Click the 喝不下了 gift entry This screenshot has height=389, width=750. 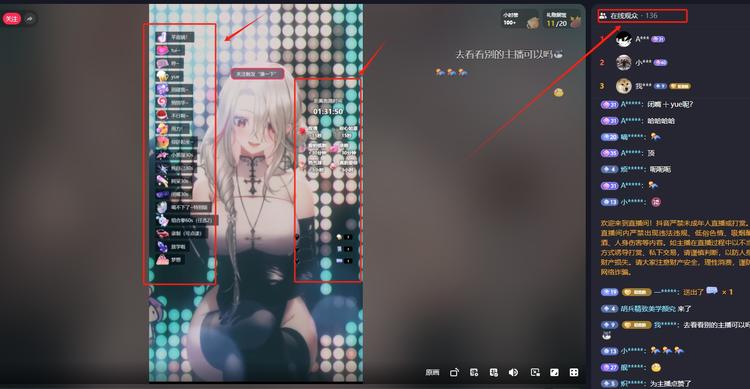pyautogui.click(x=184, y=207)
